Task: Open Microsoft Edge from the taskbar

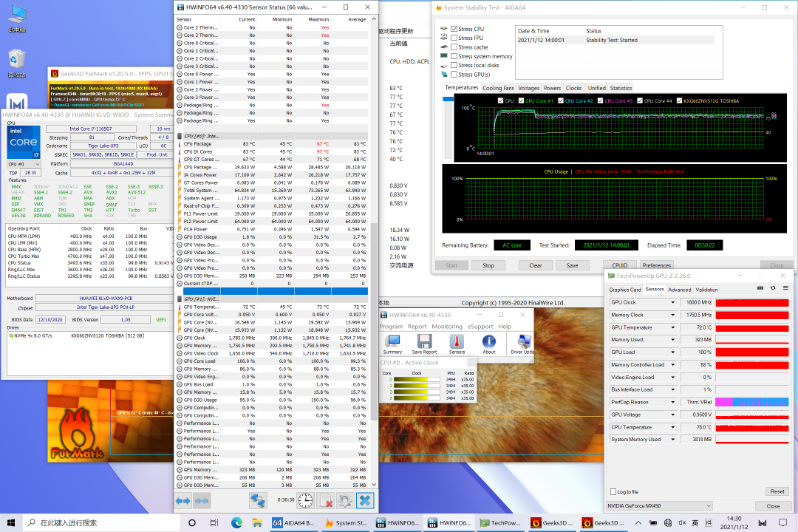Action: click(x=236, y=522)
